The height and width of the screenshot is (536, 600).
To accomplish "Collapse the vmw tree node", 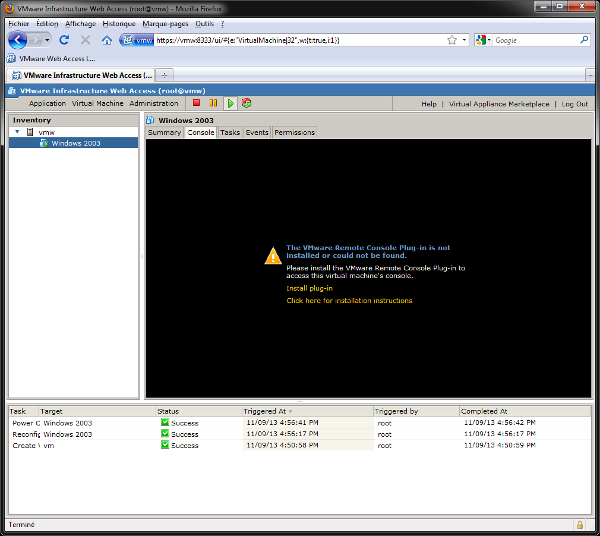I will coord(17,132).
